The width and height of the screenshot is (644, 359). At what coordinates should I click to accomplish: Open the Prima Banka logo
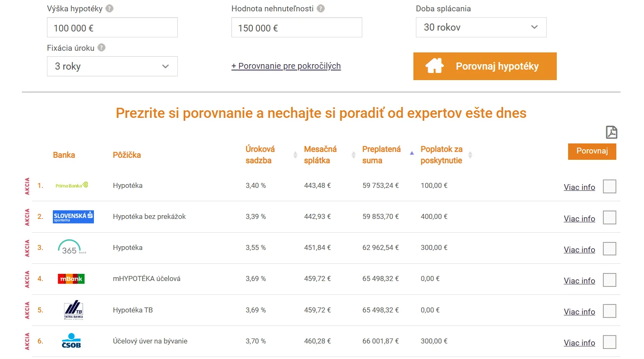(72, 185)
